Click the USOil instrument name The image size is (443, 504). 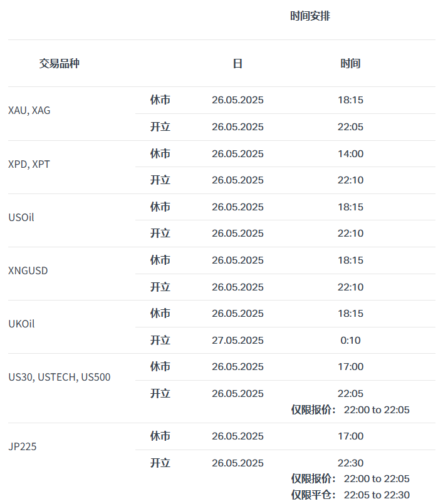(x=21, y=217)
